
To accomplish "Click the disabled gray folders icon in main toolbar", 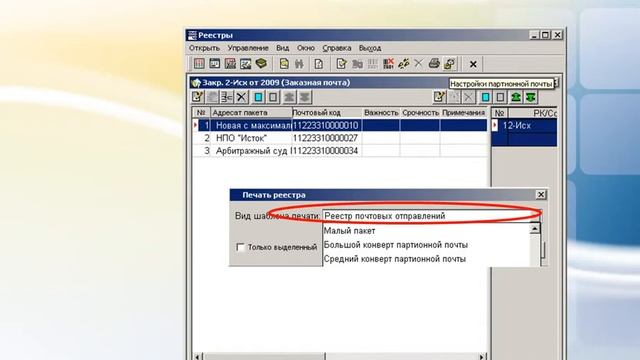I will pyautogui.click(x=357, y=64).
